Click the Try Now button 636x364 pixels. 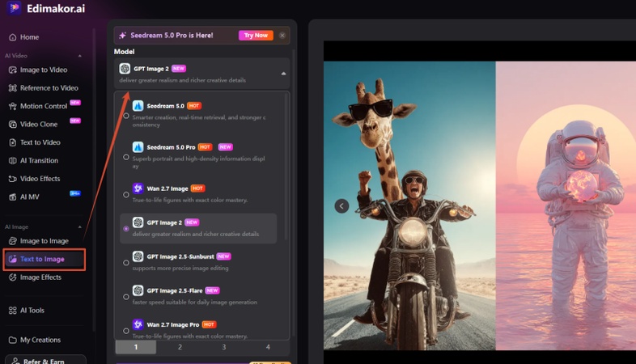(256, 36)
